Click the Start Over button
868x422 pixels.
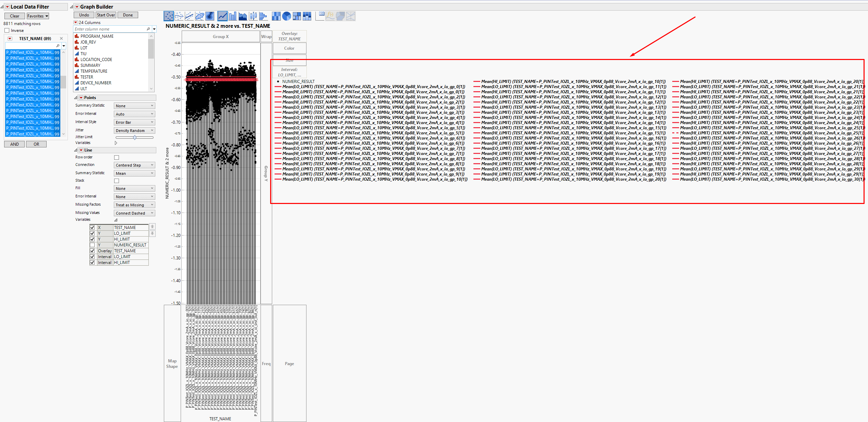[106, 15]
